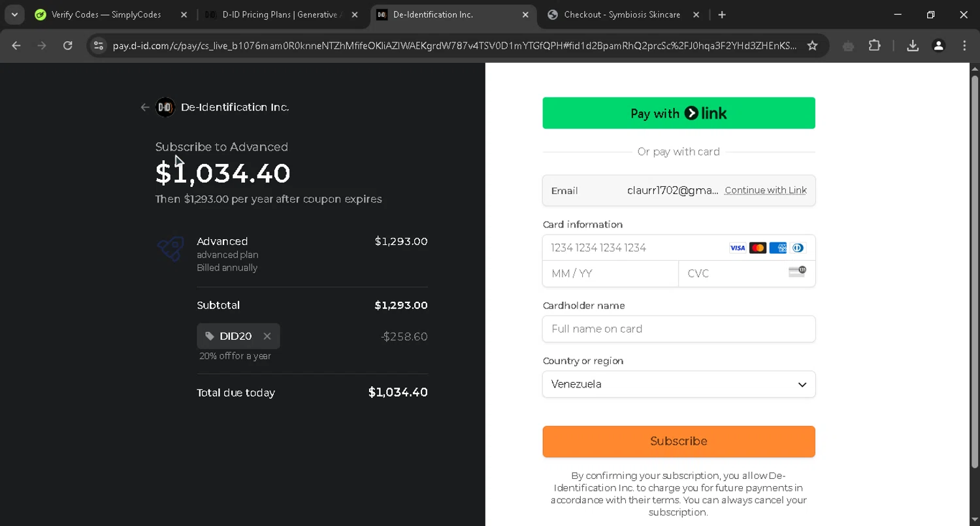Screen dimensions: 980x526
Task: Click the browser Back button
Action: pos(16,45)
